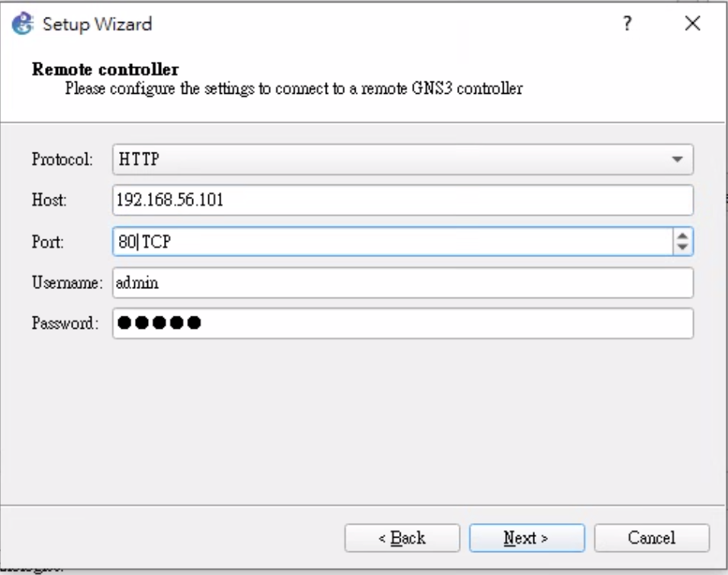Expand the Protocol dropdown arrow
The image size is (728, 575).
pos(676,160)
